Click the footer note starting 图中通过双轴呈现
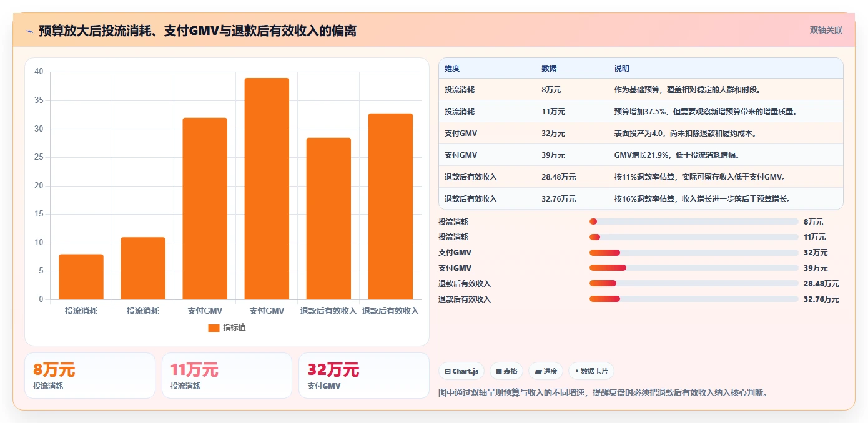This screenshot has height=423, width=868. [x=603, y=393]
